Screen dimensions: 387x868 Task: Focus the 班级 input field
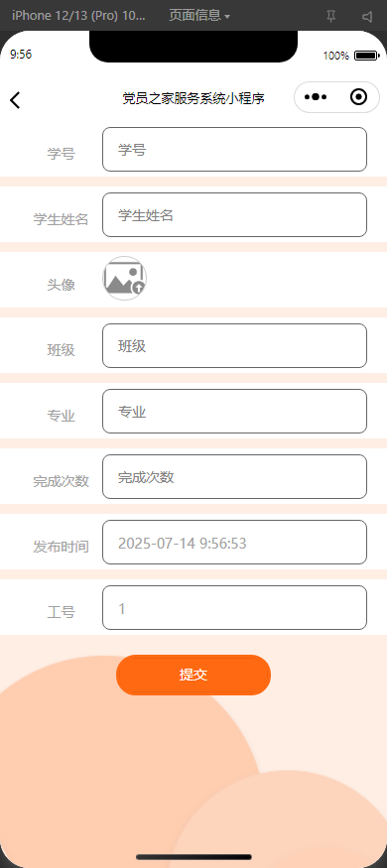(x=235, y=346)
